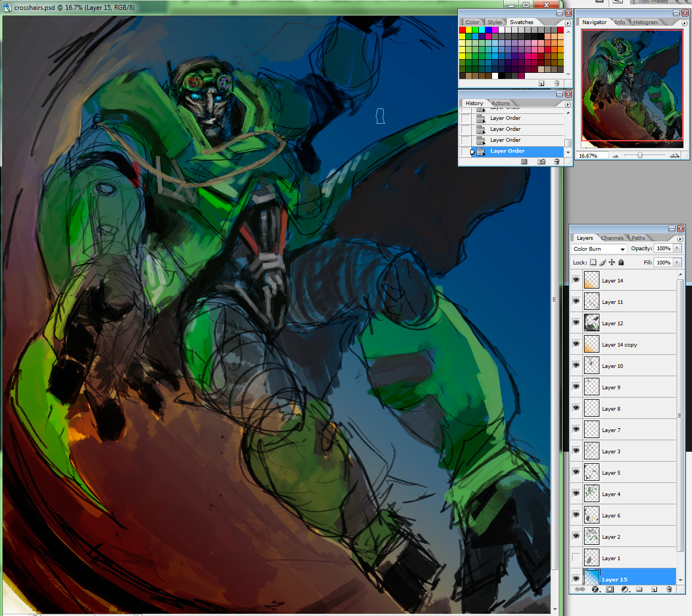This screenshot has width=692, height=616.
Task: Create a new snapshot in History panel
Action: 541,162
